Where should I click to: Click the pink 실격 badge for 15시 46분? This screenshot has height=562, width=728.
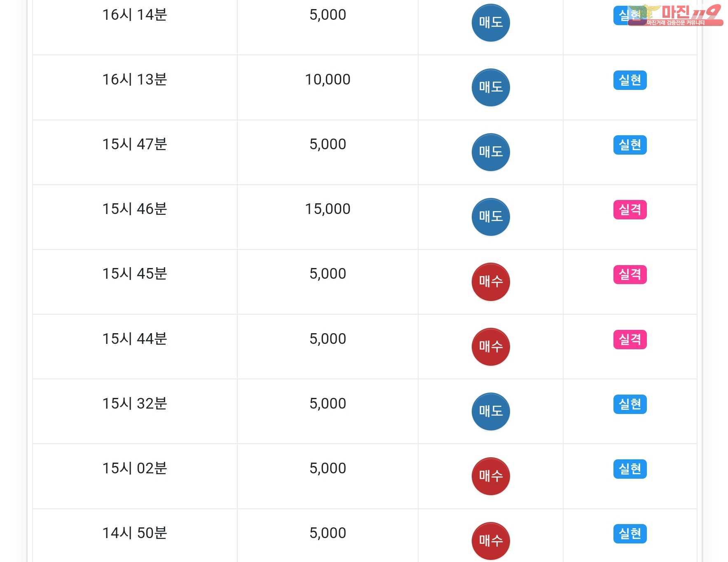point(630,209)
